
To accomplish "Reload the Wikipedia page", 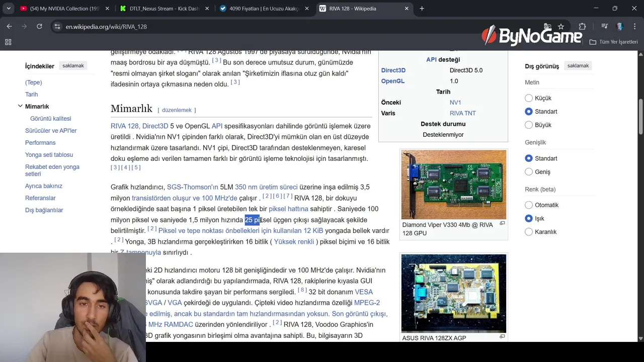I will click(39, 27).
